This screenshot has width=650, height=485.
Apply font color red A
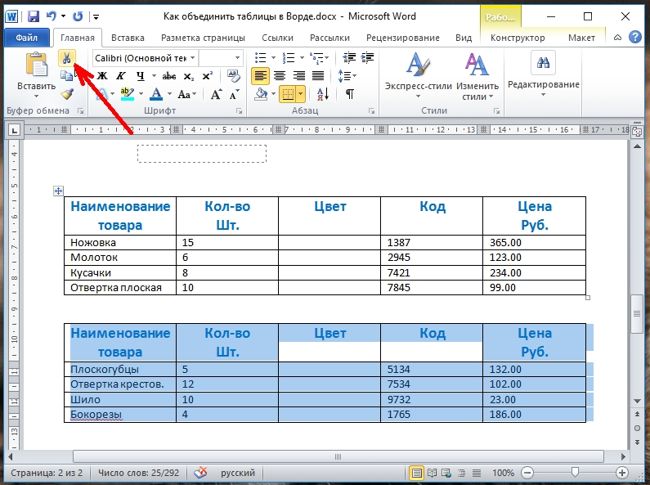(156, 94)
